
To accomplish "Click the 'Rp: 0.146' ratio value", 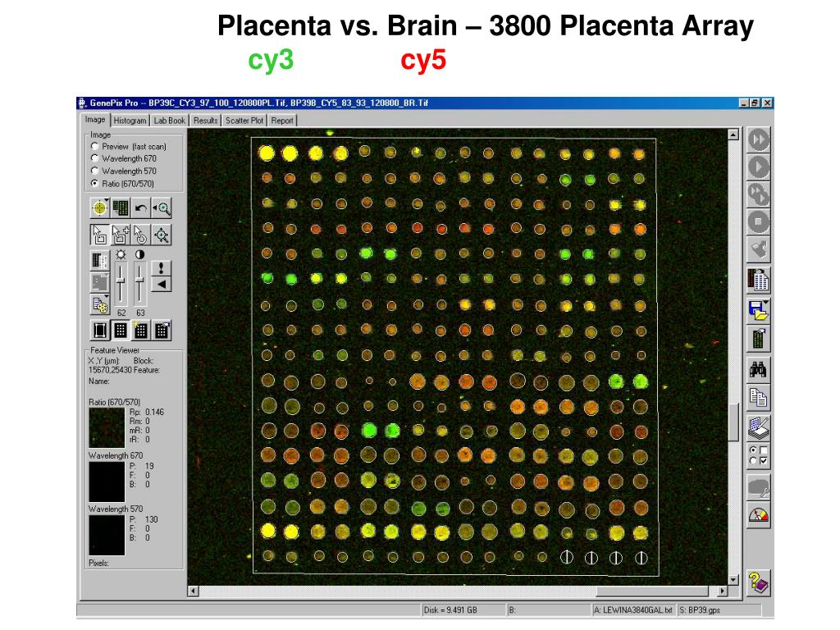I will click(x=147, y=412).
